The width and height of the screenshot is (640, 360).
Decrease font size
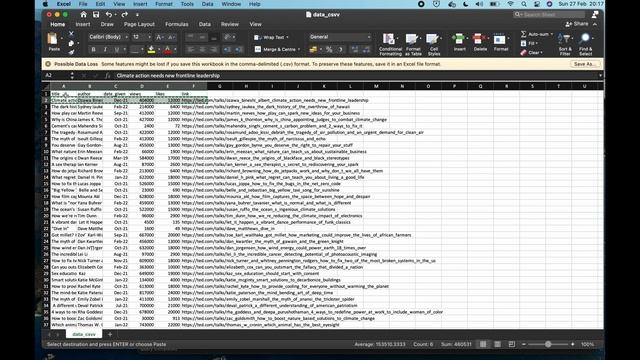(171, 37)
